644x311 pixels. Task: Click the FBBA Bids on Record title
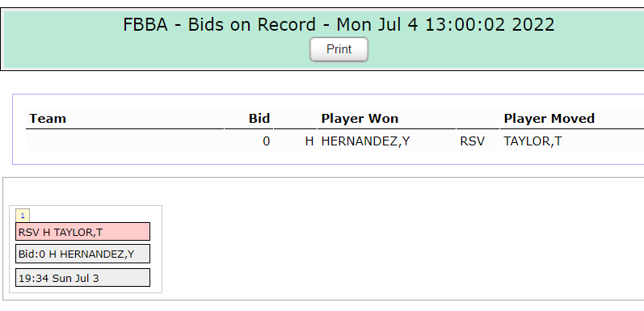[339, 24]
